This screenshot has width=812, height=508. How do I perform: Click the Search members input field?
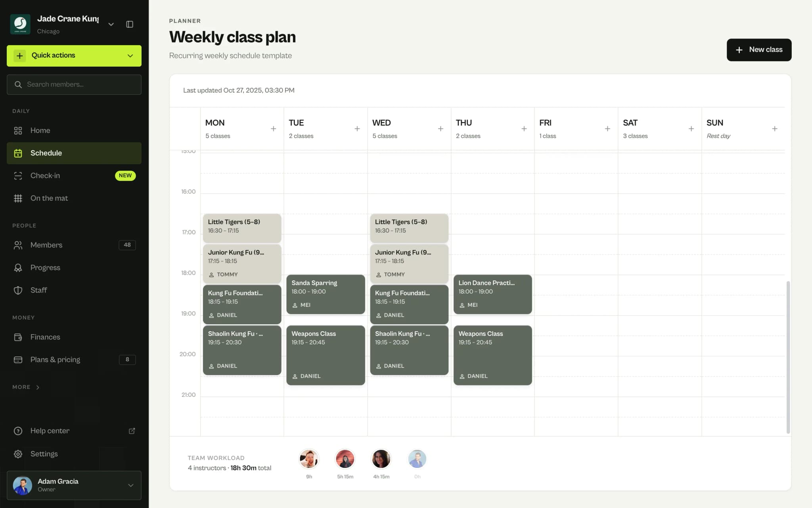pyautogui.click(x=74, y=85)
